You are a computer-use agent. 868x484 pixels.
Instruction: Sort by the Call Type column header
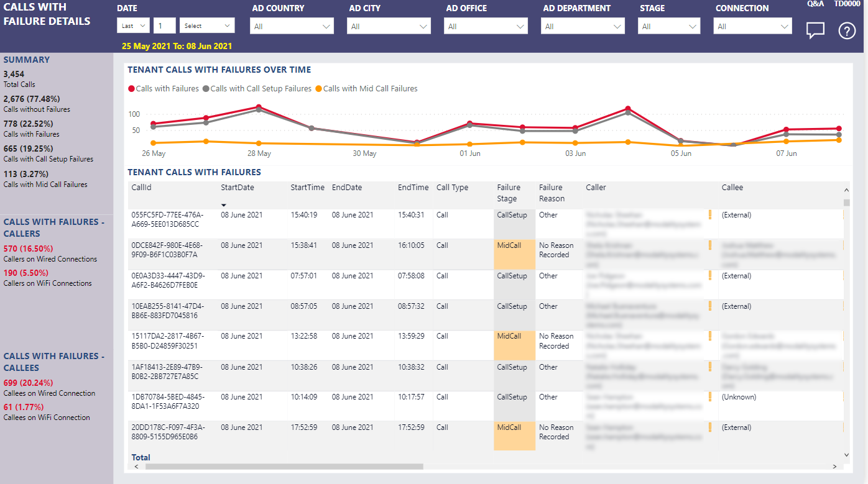pyautogui.click(x=453, y=188)
